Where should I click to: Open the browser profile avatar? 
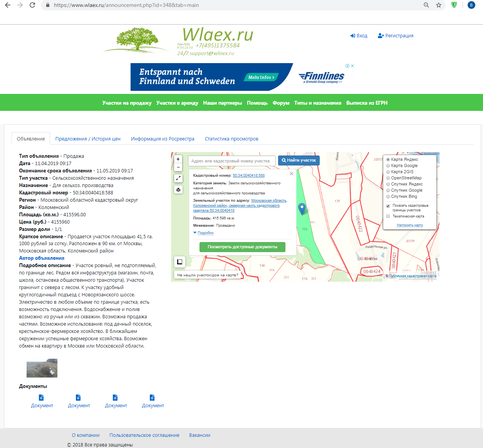(x=471, y=5)
